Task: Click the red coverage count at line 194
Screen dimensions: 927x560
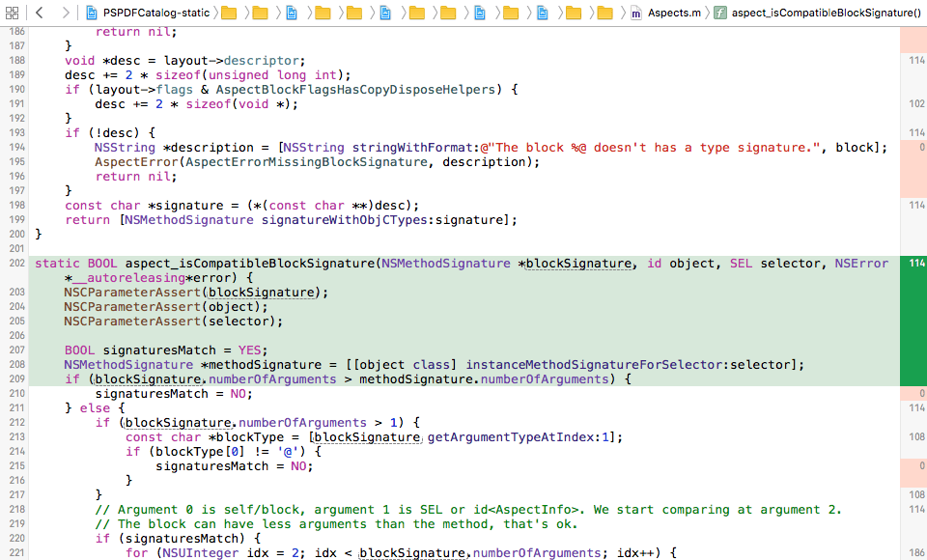Action: (913, 147)
